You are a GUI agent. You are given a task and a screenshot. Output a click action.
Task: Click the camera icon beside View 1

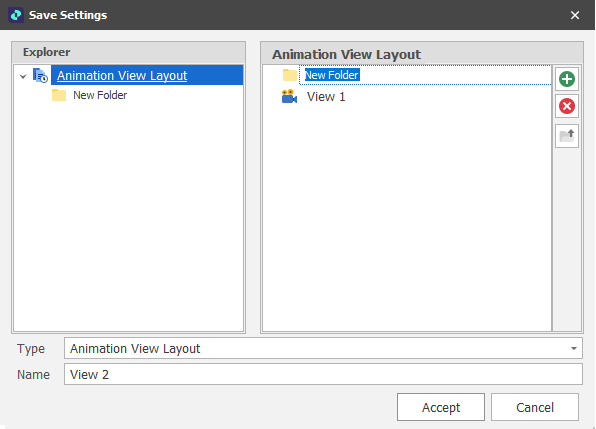[x=289, y=97]
